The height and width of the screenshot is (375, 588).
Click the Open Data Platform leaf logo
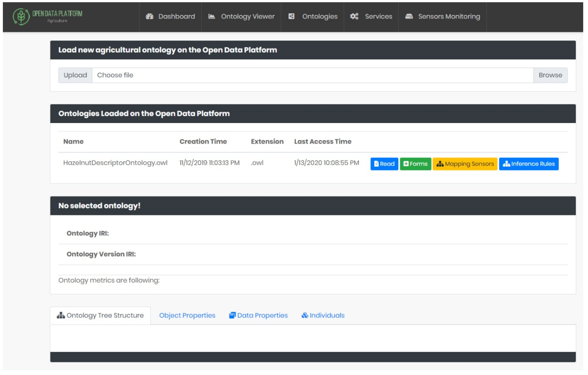pyautogui.click(x=21, y=16)
